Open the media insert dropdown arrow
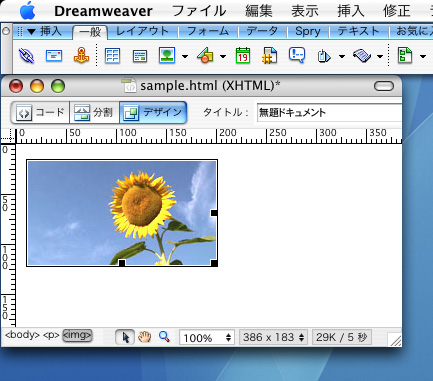This screenshot has height=381, width=433. tap(223, 56)
